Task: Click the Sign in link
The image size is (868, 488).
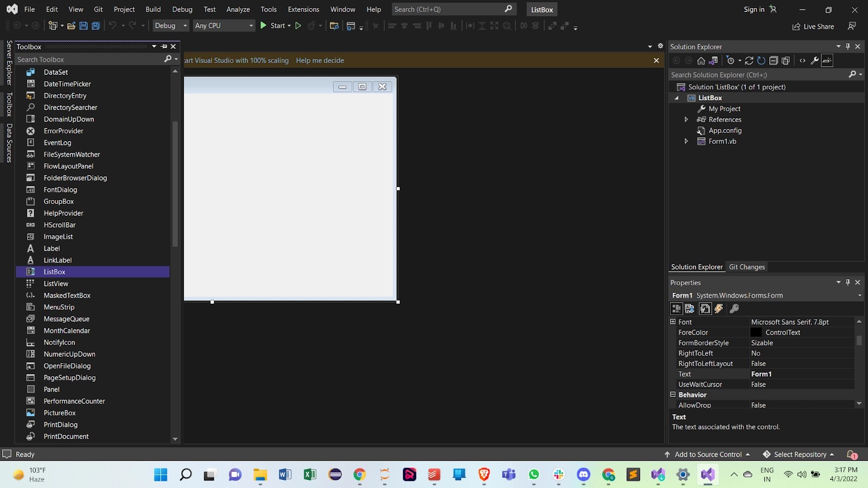Action: 754,9
